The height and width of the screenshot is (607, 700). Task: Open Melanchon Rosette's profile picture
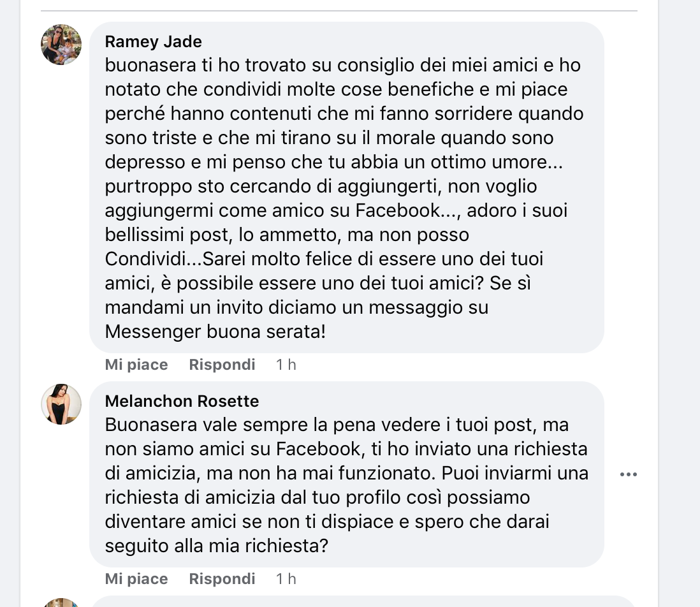[61, 404]
